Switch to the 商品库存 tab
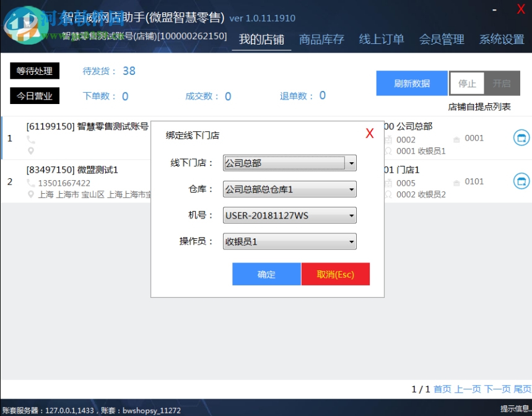 [321, 39]
